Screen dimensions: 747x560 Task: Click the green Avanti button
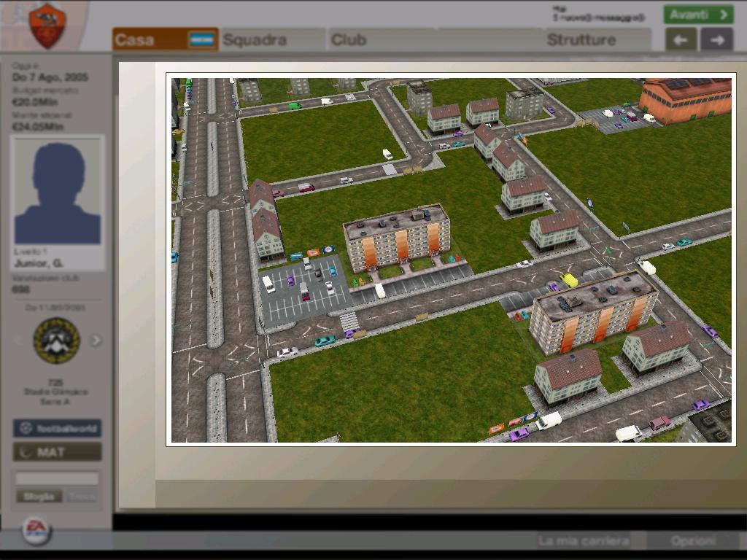[x=698, y=15]
